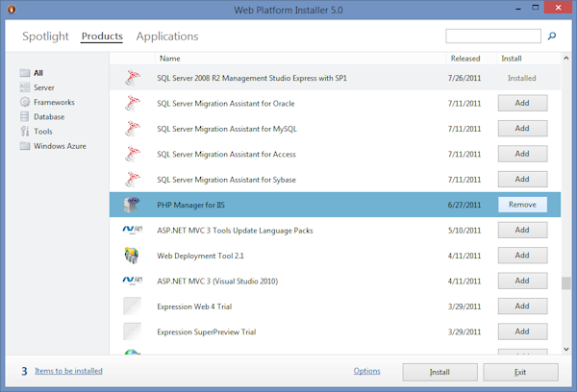The height and width of the screenshot is (392, 577).
Task: Add SQL Server Migration Assistant for Oracle
Action: coord(522,103)
